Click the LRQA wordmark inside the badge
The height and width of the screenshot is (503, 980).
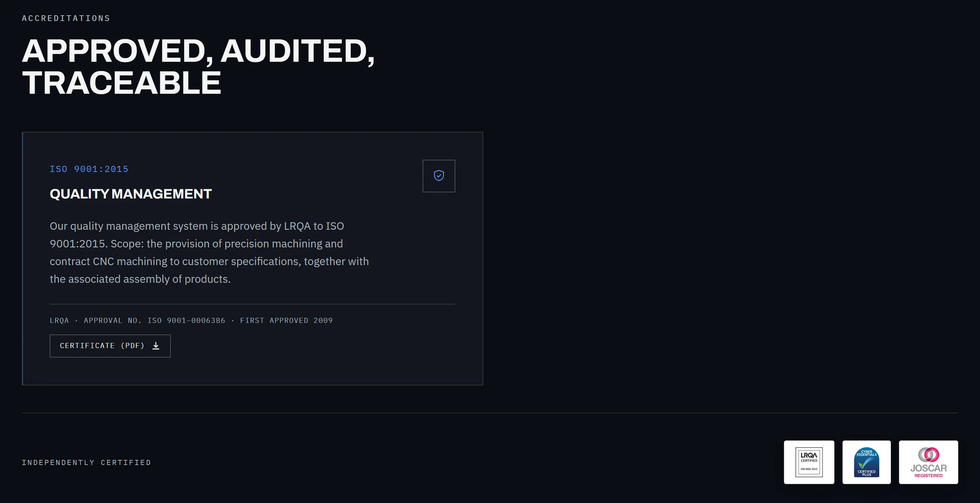pyautogui.click(x=809, y=455)
